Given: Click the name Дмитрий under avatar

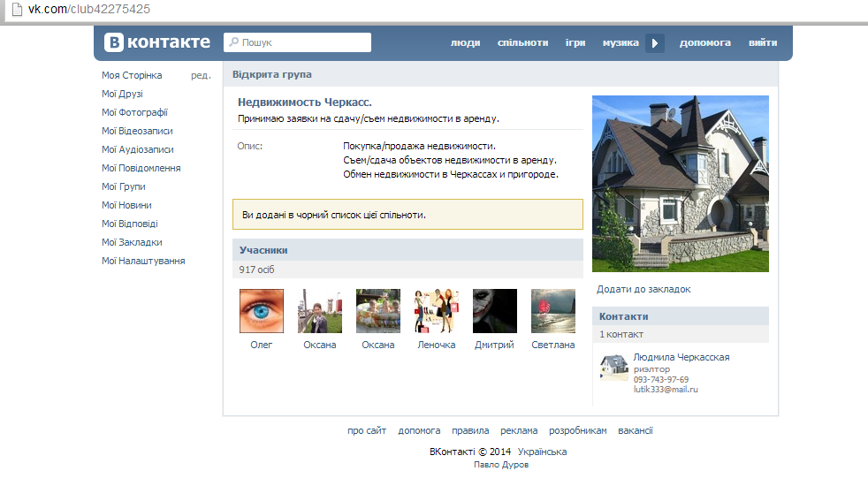Looking at the screenshot, I should click(x=494, y=345).
